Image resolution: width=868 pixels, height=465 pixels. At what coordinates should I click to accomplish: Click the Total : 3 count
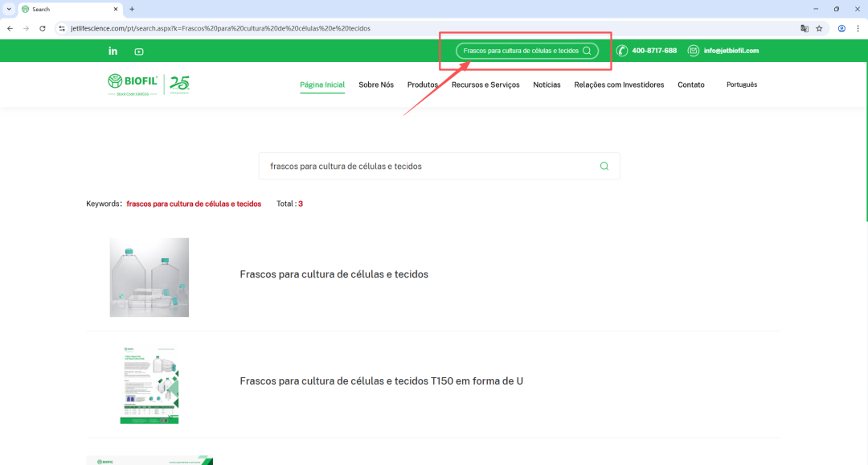coord(289,204)
